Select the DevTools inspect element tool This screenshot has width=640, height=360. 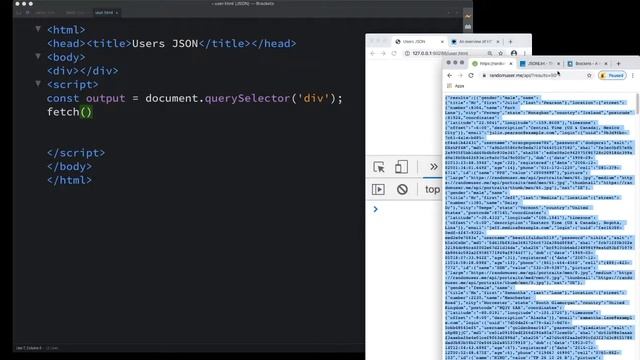point(379,167)
